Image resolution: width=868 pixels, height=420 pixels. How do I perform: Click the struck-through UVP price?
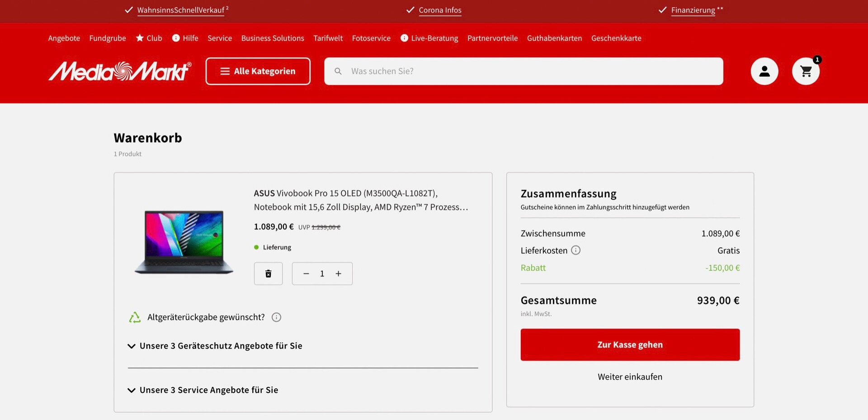pos(325,227)
